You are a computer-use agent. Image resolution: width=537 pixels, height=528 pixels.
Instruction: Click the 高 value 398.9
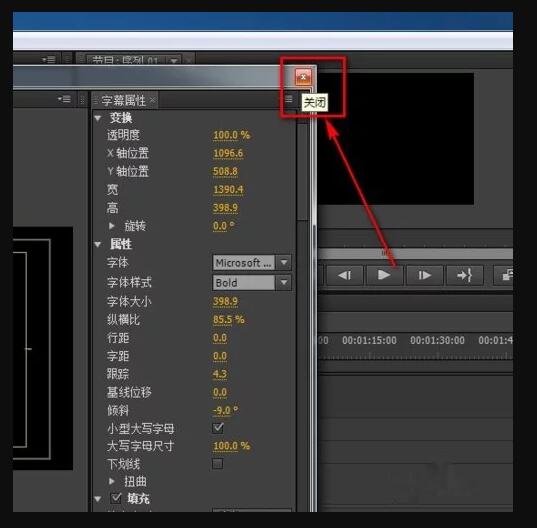225,208
